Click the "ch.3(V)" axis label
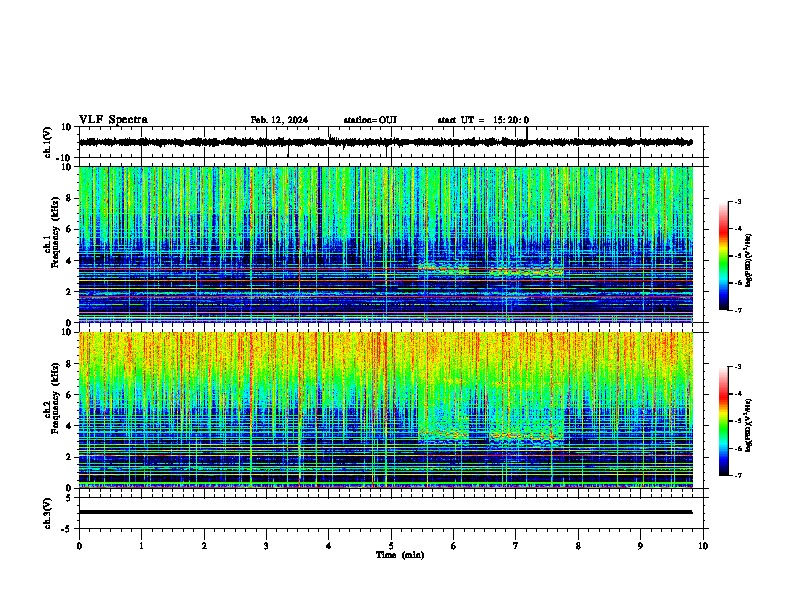Viewport: 792px width, 612px height. pos(48,513)
